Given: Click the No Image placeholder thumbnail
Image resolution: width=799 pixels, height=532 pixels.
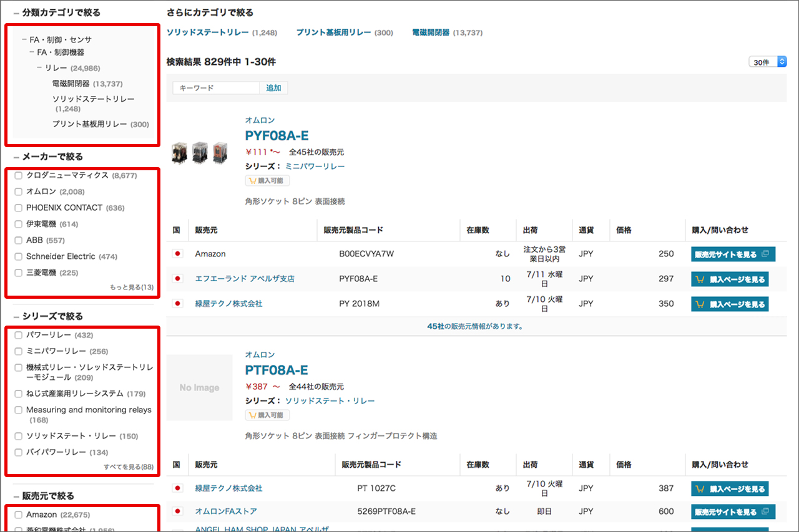Looking at the screenshot, I should pyautogui.click(x=200, y=387).
